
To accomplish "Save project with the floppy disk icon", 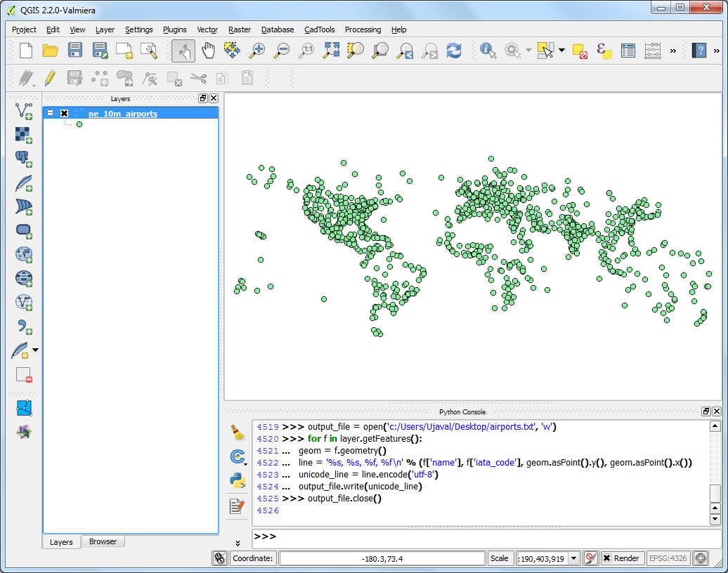I will (74, 50).
